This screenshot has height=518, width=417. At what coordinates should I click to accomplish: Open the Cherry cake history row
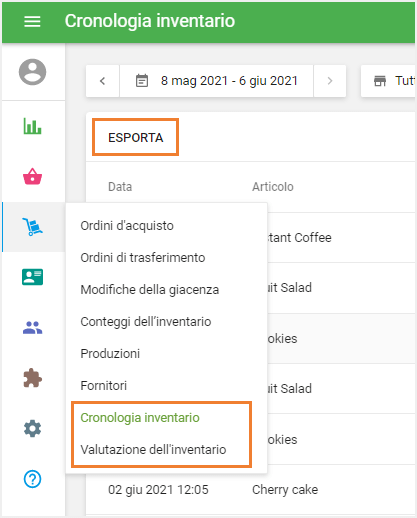(x=251, y=490)
